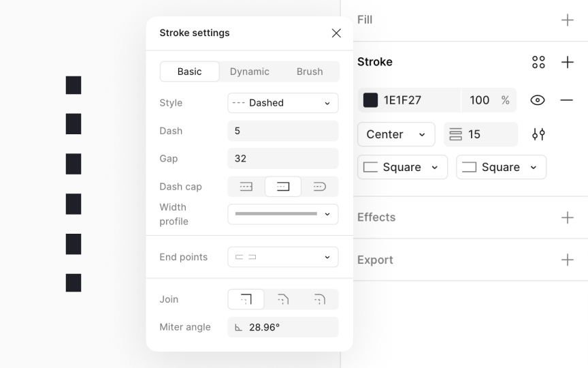The image size is (588, 368).
Task: Open stroke styles four-dot icon
Action: coord(538,62)
